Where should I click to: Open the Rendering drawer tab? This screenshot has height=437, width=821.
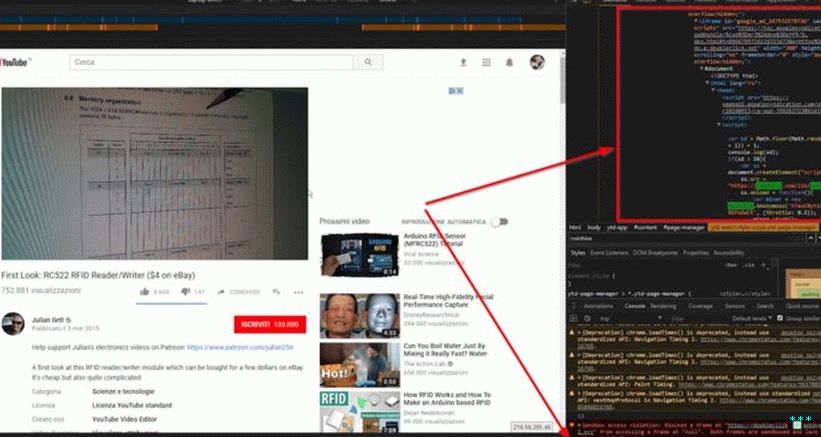663,306
